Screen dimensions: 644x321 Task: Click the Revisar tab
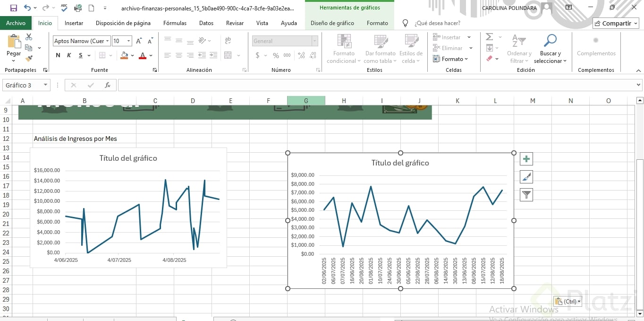(235, 23)
